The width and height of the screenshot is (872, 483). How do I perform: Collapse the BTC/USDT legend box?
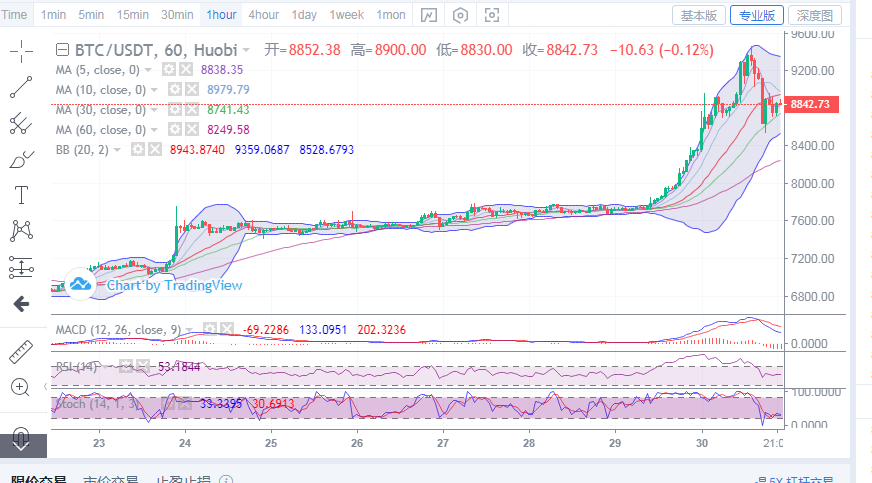62,50
